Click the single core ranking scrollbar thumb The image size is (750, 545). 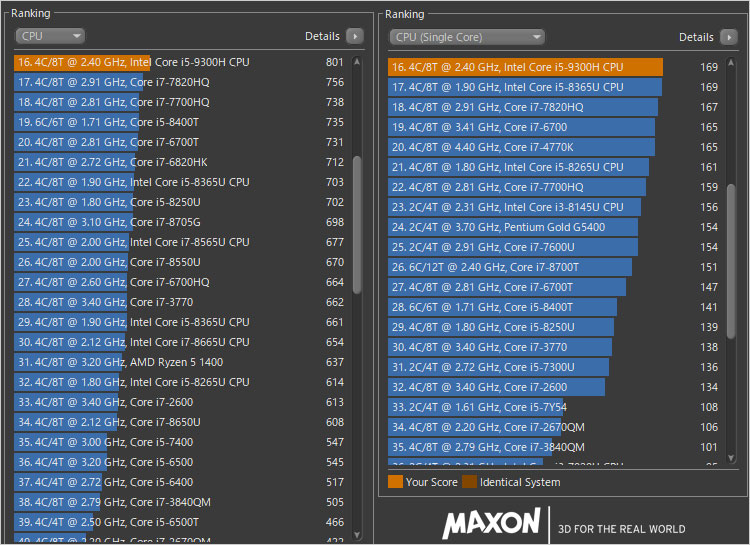pyautogui.click(x=731, y=261)
